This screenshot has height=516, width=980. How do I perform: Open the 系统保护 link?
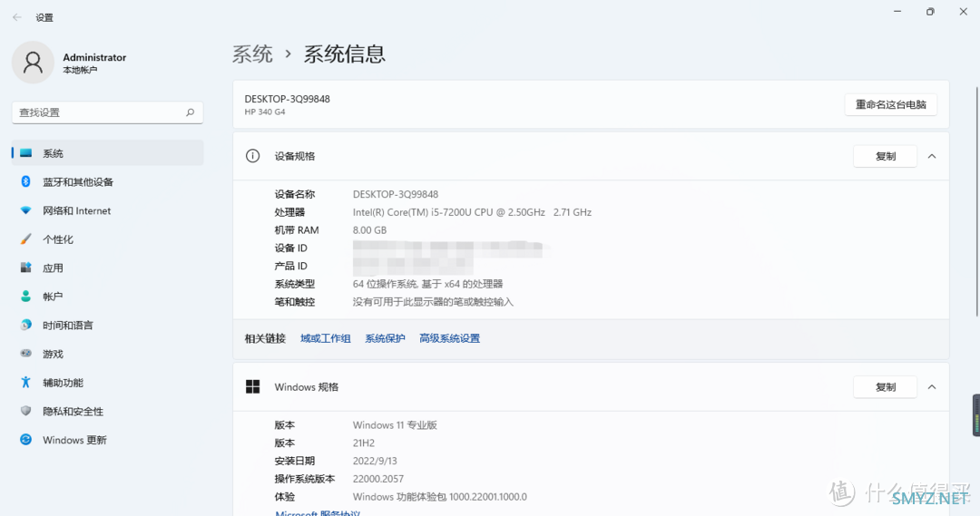point(385,338)
